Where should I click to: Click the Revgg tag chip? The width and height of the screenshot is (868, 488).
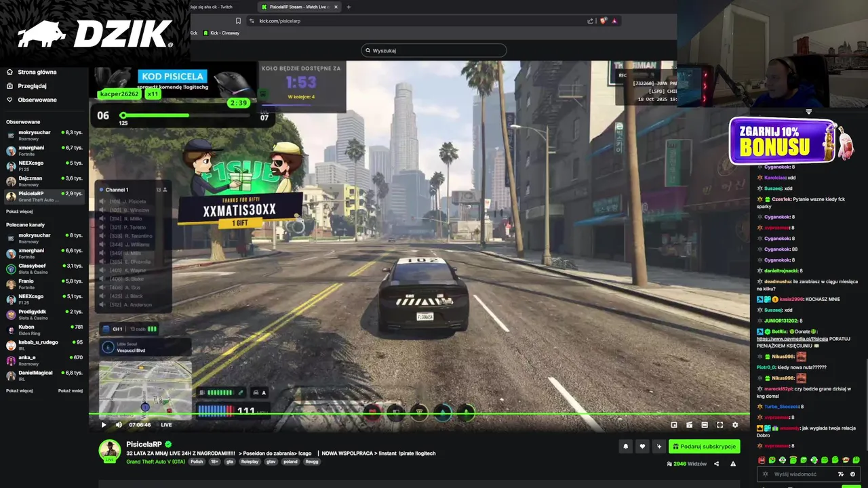click(x=311, y=462)
